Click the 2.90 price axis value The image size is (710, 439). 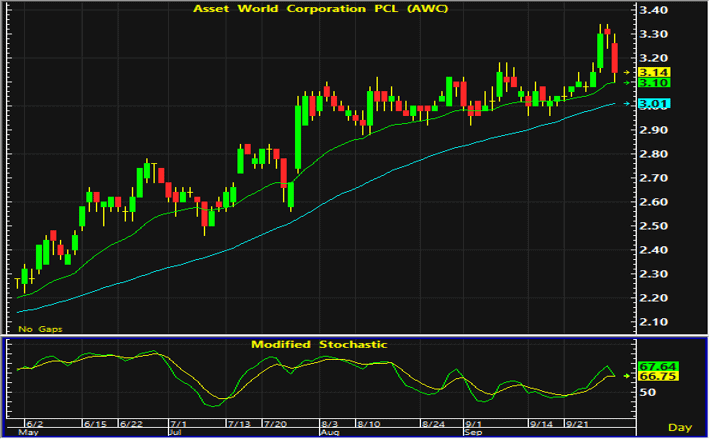click(653, 130)
